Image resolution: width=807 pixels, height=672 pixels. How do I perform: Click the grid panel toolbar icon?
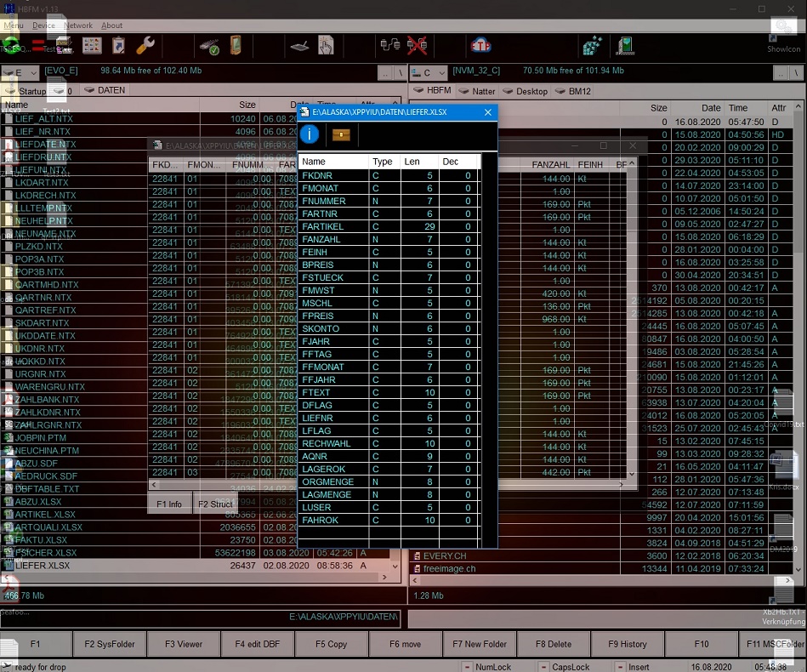click(x=92, y=45)
